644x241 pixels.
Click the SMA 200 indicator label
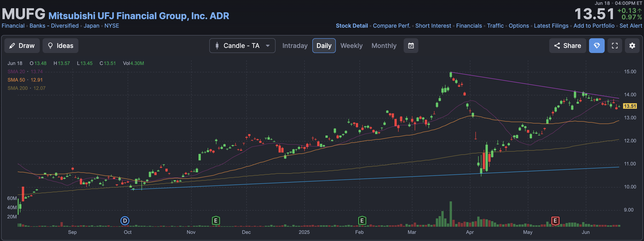pos(17,88)
